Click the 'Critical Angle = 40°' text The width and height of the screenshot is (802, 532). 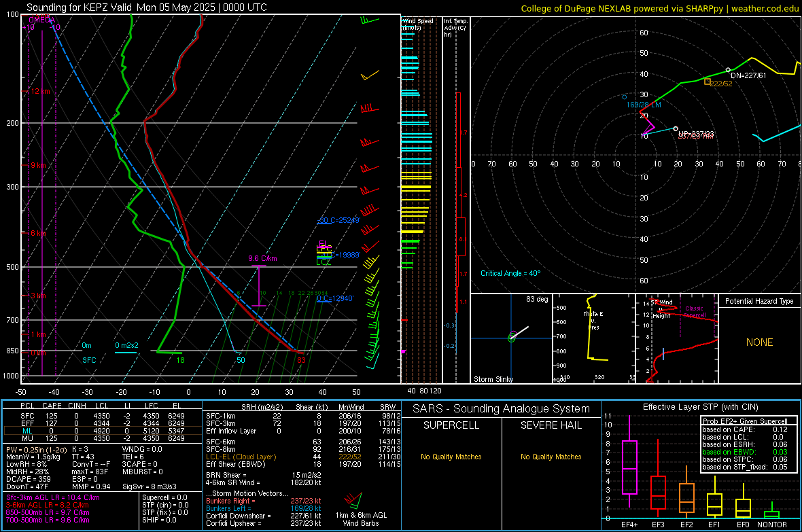tap(510, 273)
